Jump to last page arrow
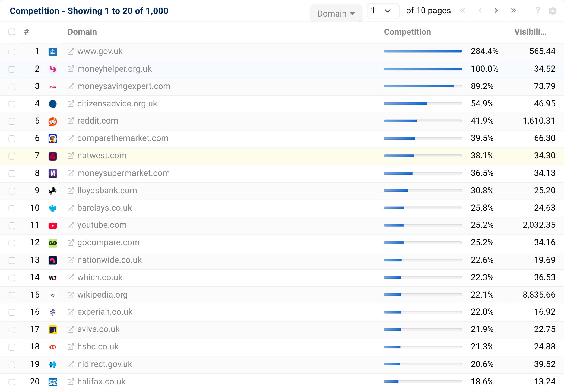The height and width of the screenshot is (392, 564). 514,11
